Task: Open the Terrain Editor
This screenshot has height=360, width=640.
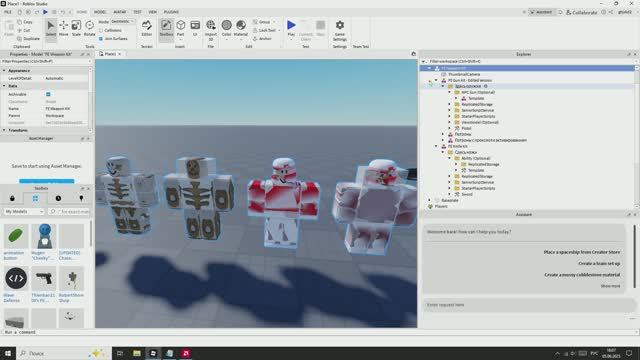Action: point(147,28)
